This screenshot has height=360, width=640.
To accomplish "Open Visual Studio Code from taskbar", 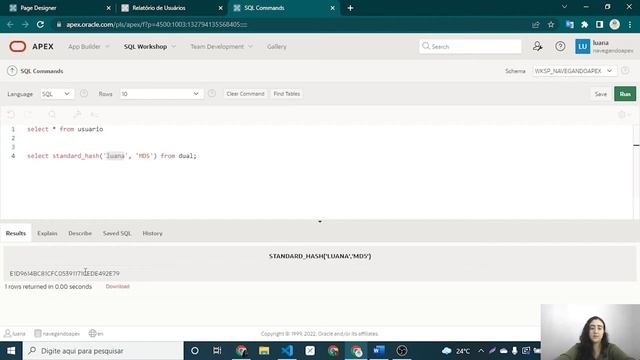I will (287, 351).
